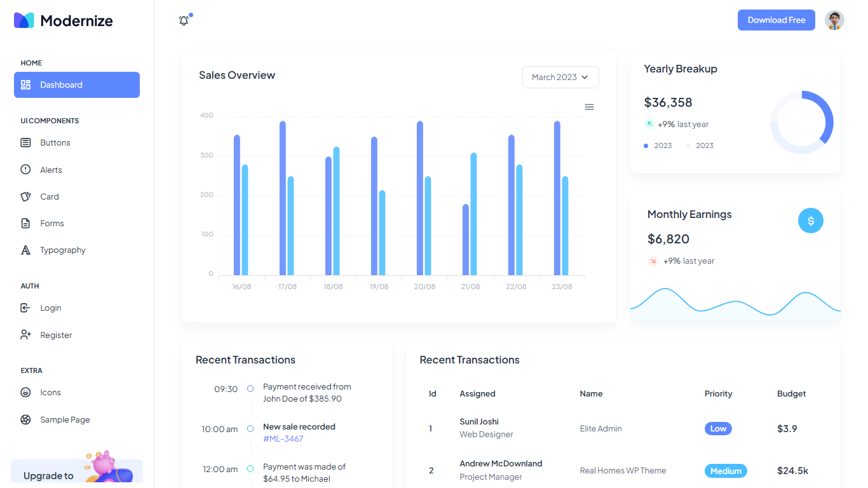Click the piggy bank upgrade illustration
868x488 pixels.
tap(109, 466)
